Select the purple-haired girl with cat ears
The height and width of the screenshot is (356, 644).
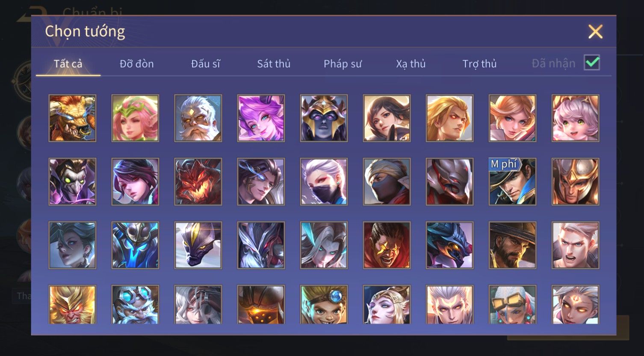click(261, 118)
